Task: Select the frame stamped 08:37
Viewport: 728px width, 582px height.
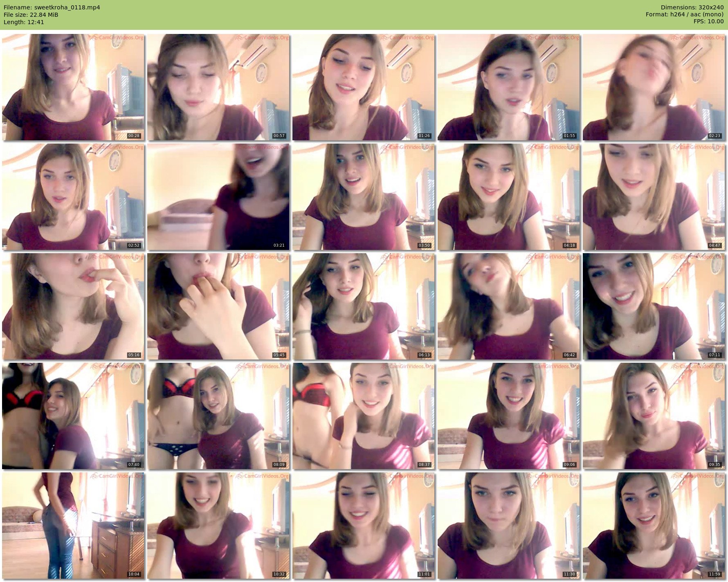Action: point(364,416)
